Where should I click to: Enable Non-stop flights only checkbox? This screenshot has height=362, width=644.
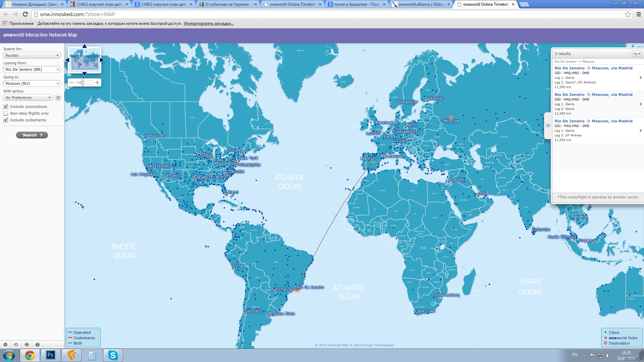click(6, 113)
